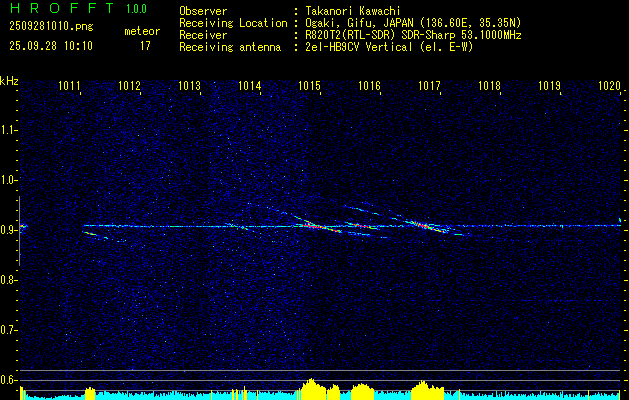Viewport: 629px width, 400px height.
Task: Click the 1013 time axis label
Action: pos(189,85)
